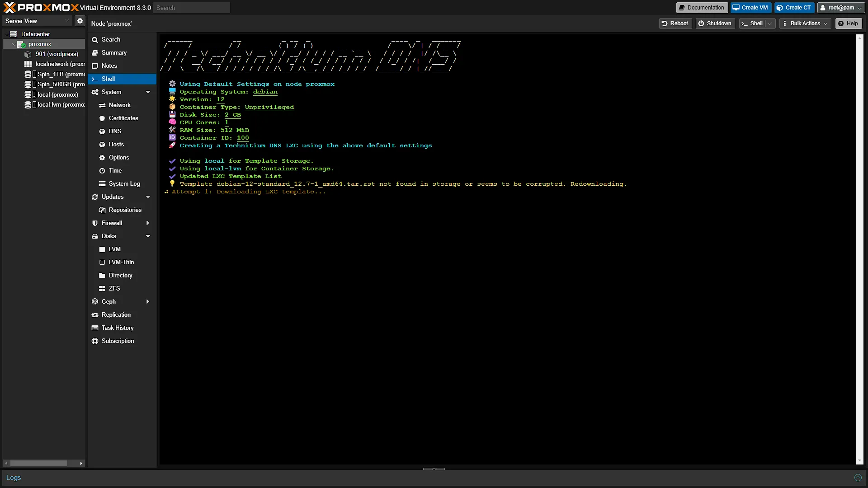The height and width of the screenshot is (488, 868).
Task: Open Shell button dropdown arrow
Action: coord(770,23)
